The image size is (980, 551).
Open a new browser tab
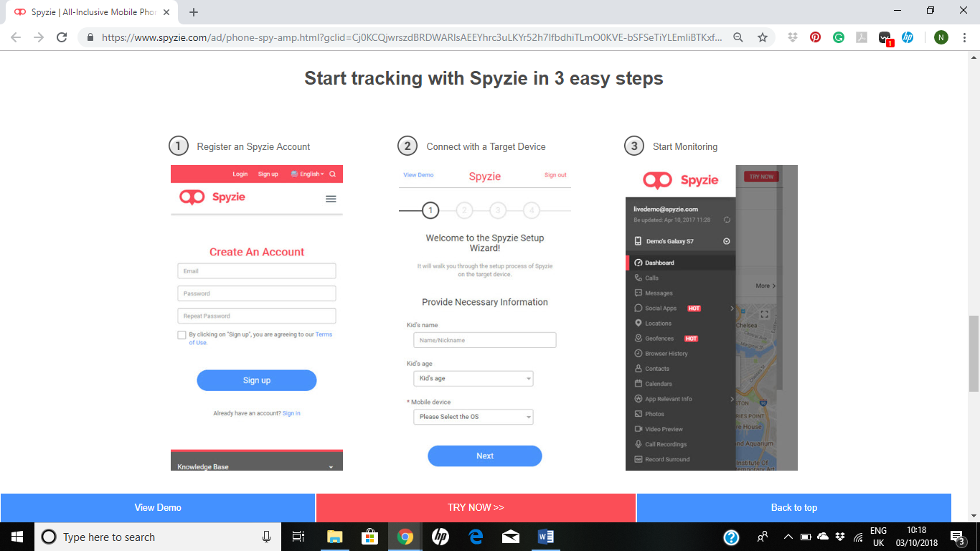194,11
